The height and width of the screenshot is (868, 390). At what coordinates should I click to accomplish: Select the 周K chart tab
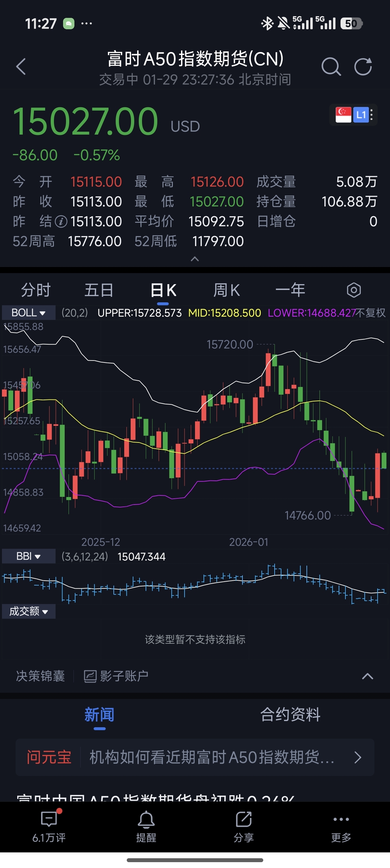click(226, 290)
